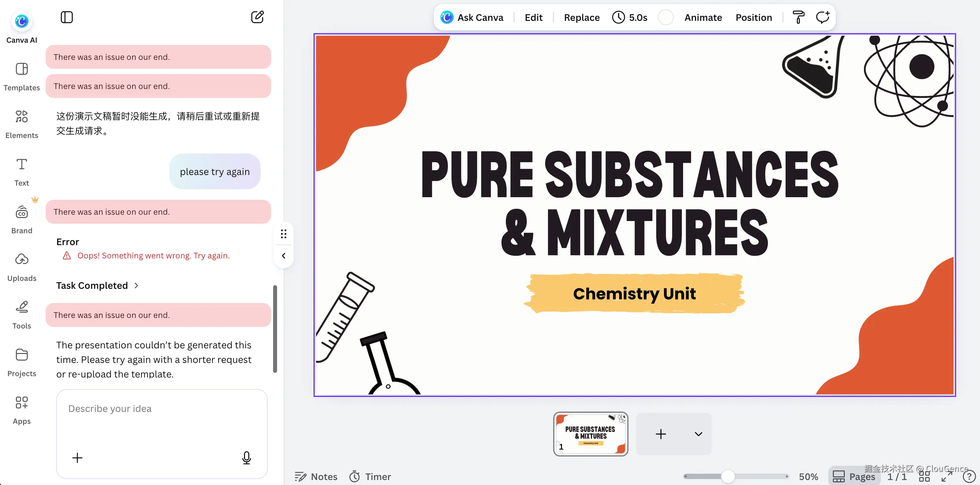The image size is (980, 485).
Task: Enter fullscreen present mode icon
Action: pos(947,476)
